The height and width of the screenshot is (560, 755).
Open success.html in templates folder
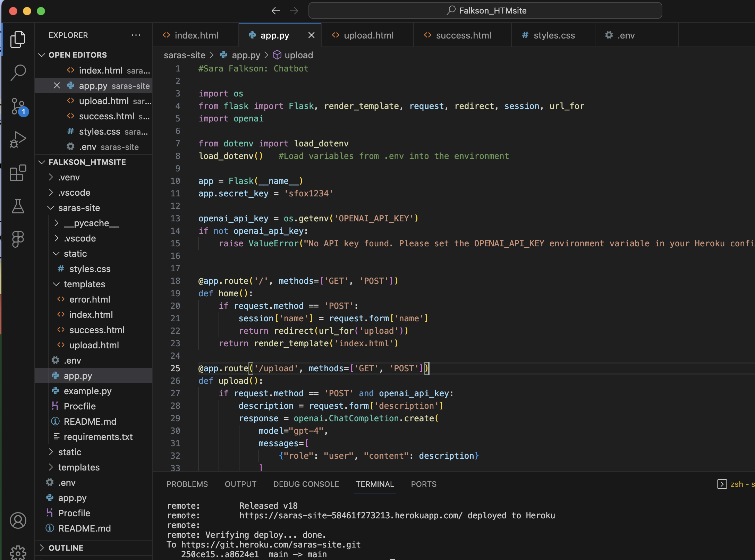(x=94, y=330)
